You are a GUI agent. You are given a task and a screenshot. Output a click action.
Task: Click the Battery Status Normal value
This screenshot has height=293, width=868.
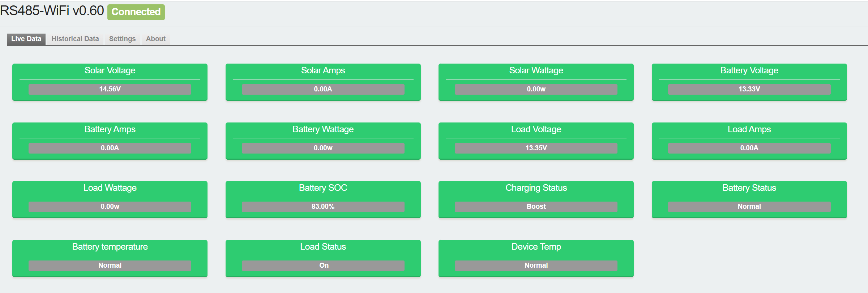point(749,207)
